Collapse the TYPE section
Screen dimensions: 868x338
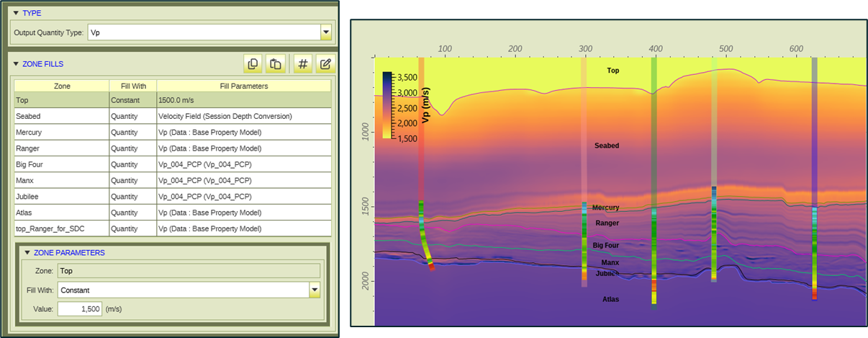coord(16,14)
